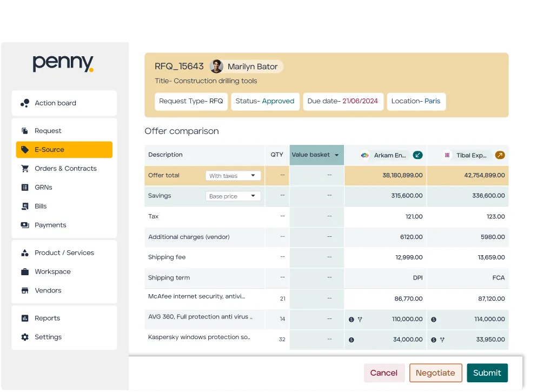Open the Payments page
The width and height of the screenshot is (557, 392).
point(64,225)
